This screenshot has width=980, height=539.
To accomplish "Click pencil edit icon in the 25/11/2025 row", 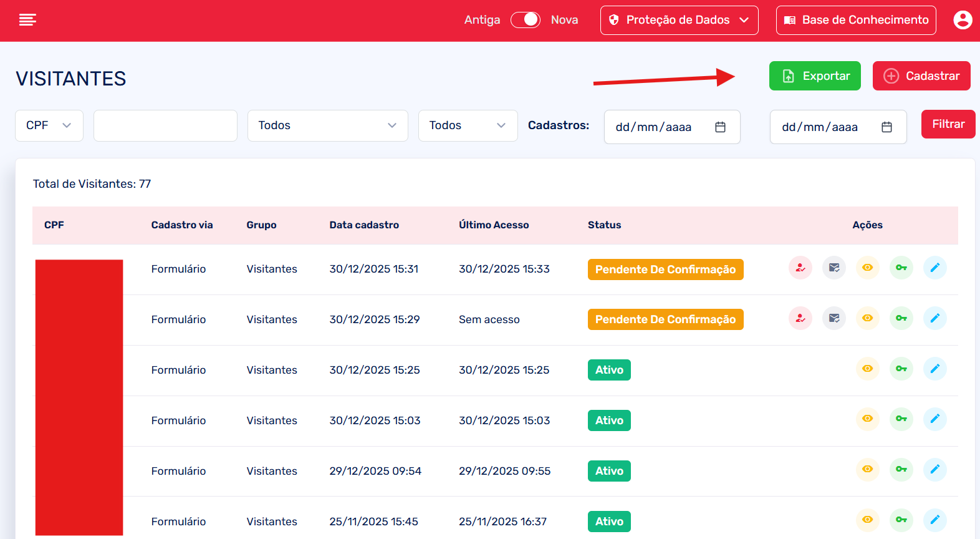I will click(x=934, y=520).
